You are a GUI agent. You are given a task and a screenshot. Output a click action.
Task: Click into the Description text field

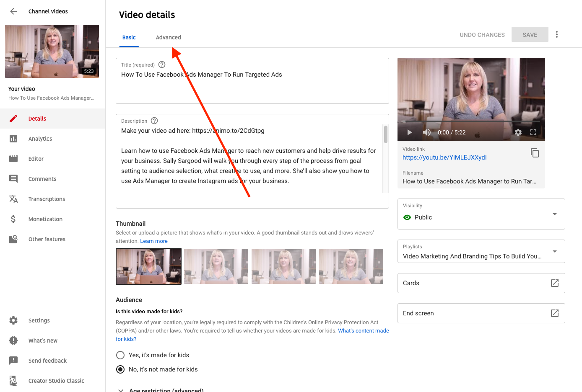[x=252, y=161]
